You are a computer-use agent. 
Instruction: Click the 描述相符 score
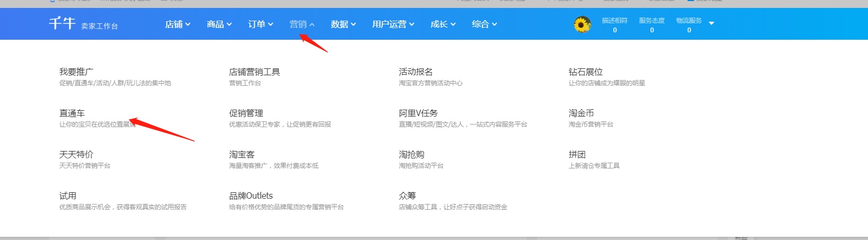pos(615,25)
